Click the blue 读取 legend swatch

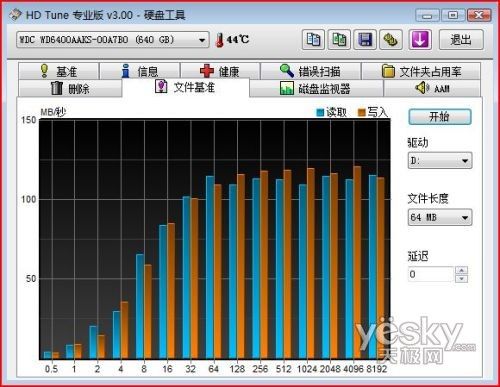pyautogui.click(x=320, y=113)
